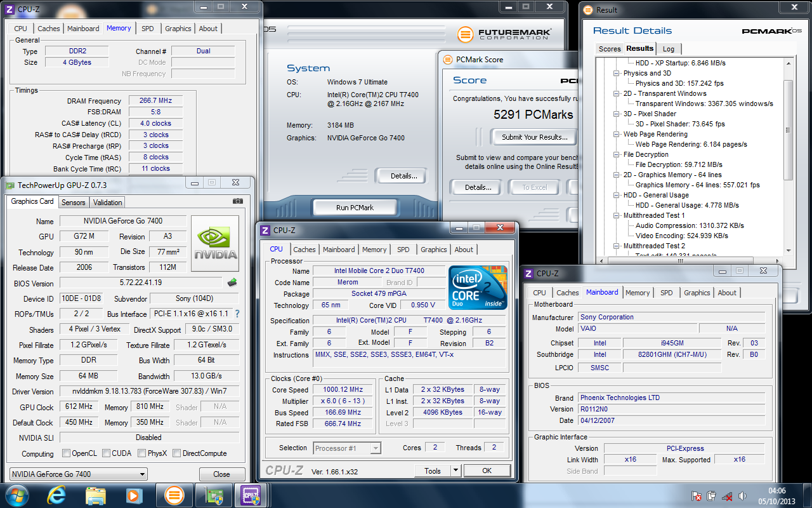This screenshot has width=812, height=508.
Task: Click the power plug tray icon
Action: [712, 496]
